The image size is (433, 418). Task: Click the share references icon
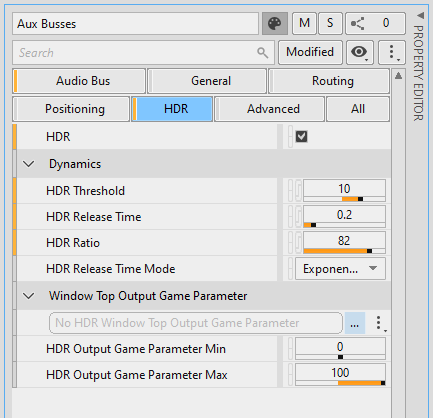357,24
